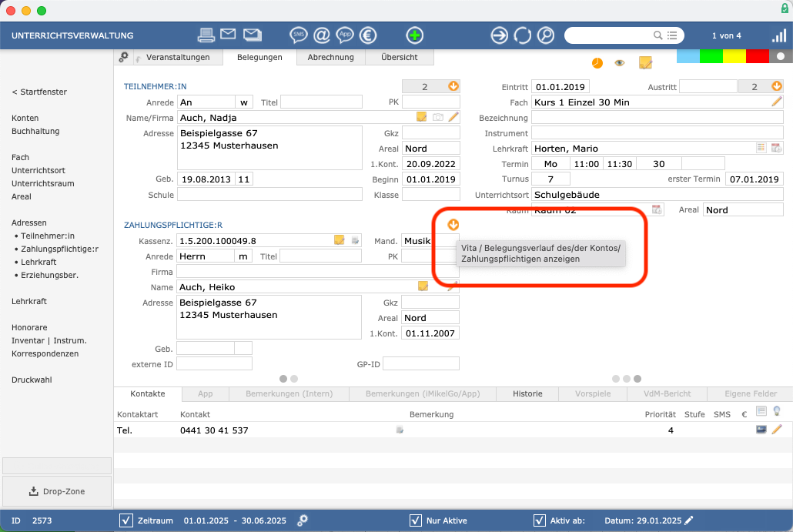
Task: Click the orange pie chart icon
Action: (x=597, y=62)
